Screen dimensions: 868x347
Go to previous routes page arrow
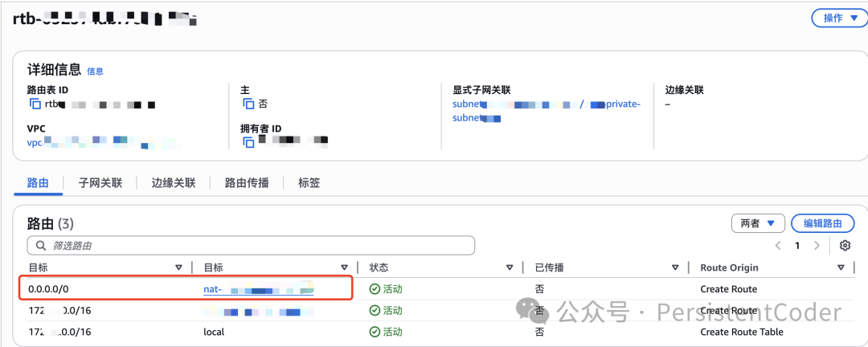coord(778,246)
